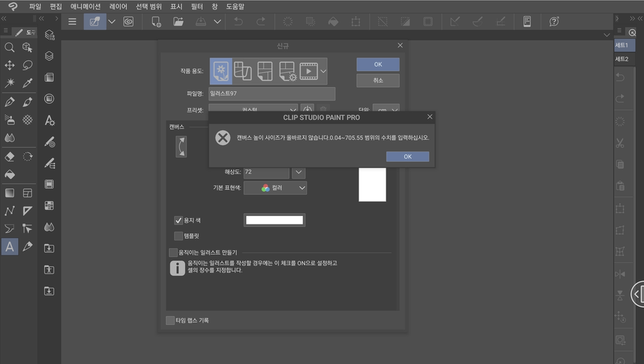Select the Lasso selection tool

coord(28,65)
